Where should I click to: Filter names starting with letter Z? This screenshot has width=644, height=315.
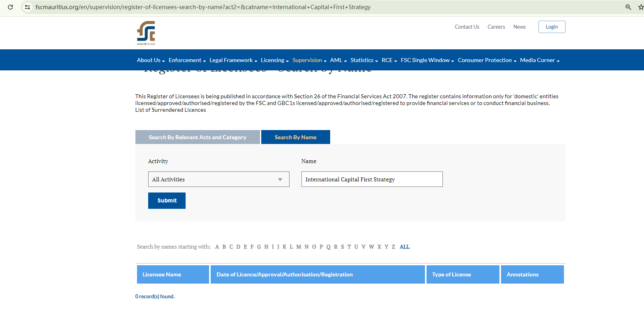pos(393,247)
